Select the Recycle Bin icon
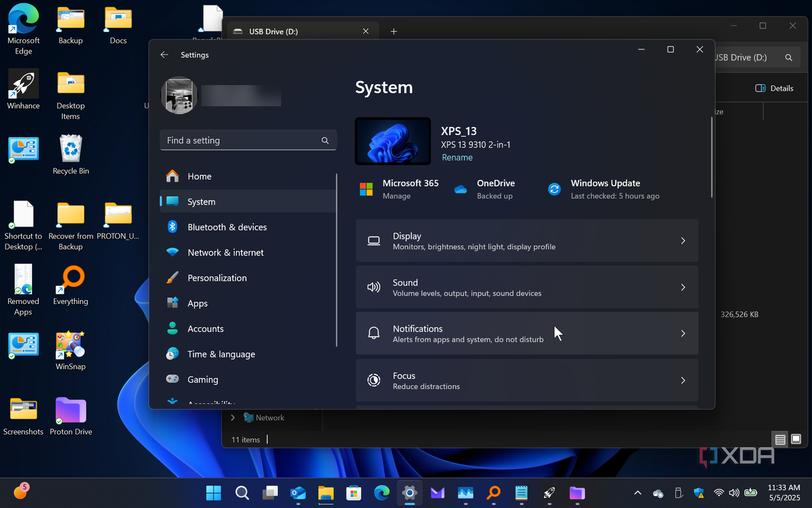This screenshot has height=508, width=812. (70, 155)
